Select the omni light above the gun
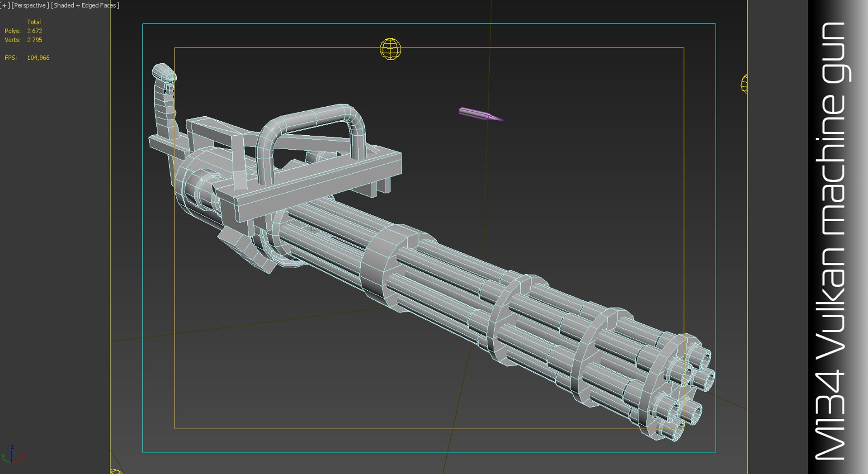The height and width of the screenshot is (474, 868). point(390,49)
